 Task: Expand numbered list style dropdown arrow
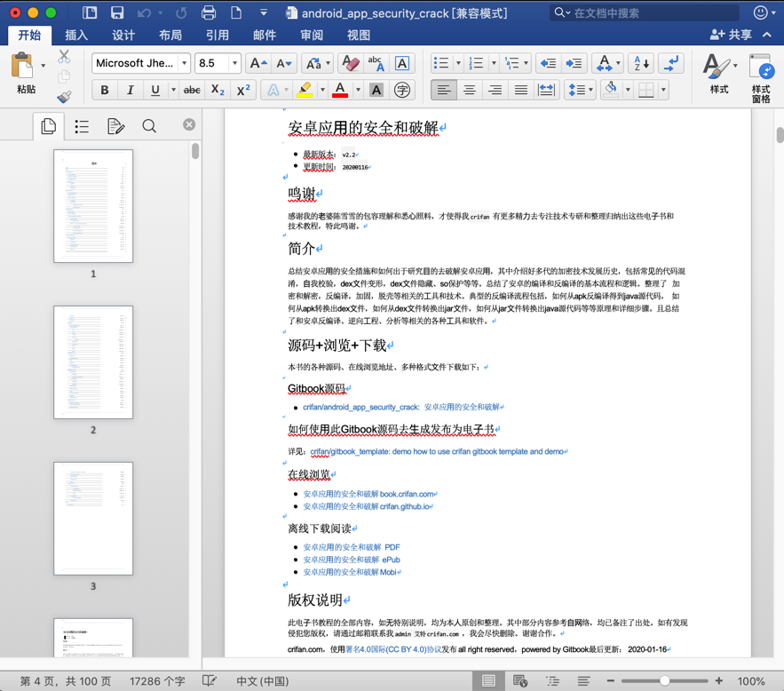[x=494, y=63]
